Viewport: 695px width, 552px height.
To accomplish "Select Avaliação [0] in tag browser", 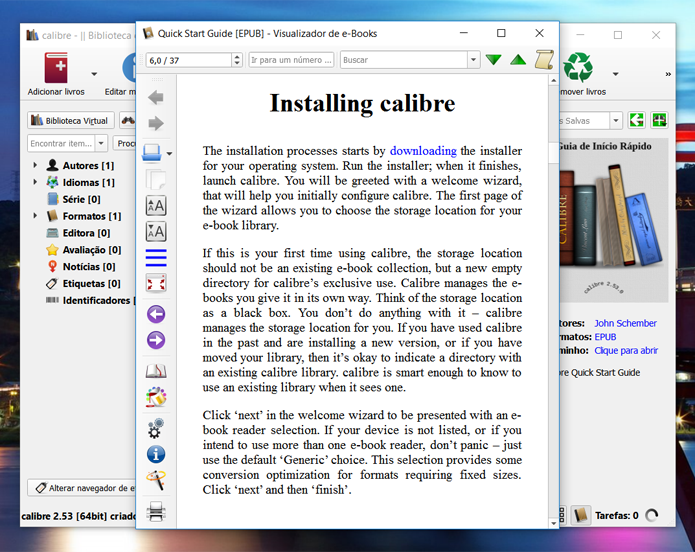I will point(92,250).
